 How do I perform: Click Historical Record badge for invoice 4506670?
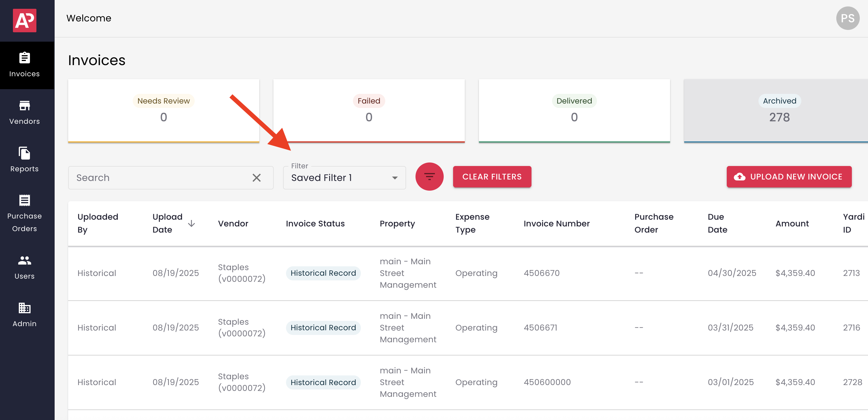pos(323,273)
